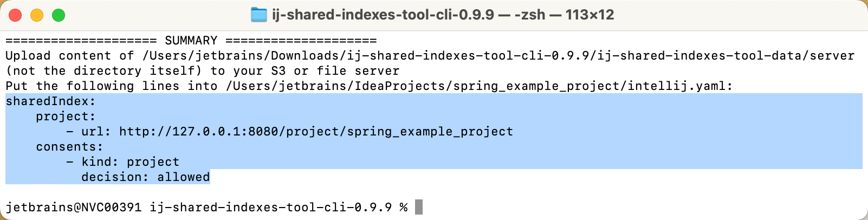The width and height of the screenshot is (868, 220).
Task: Click the http://127.0.0.1:8080 project URL
Action: [316, 132]
